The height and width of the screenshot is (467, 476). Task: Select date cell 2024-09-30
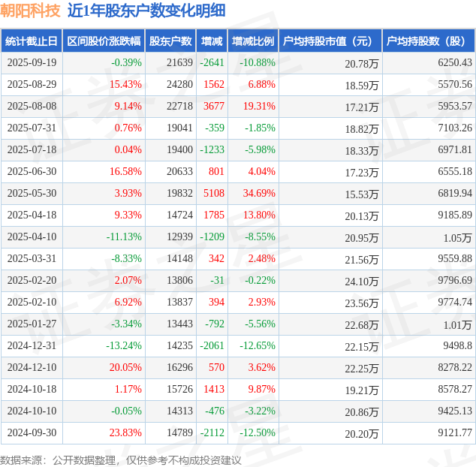point(32,432)
